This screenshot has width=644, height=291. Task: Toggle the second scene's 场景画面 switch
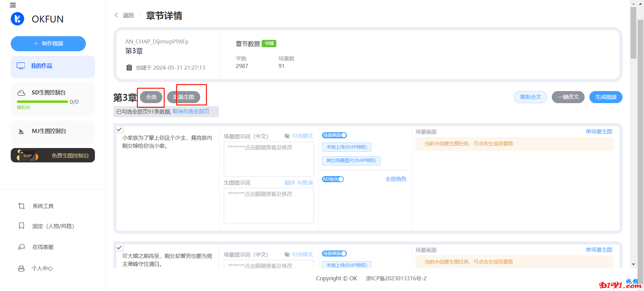(334, 253)
